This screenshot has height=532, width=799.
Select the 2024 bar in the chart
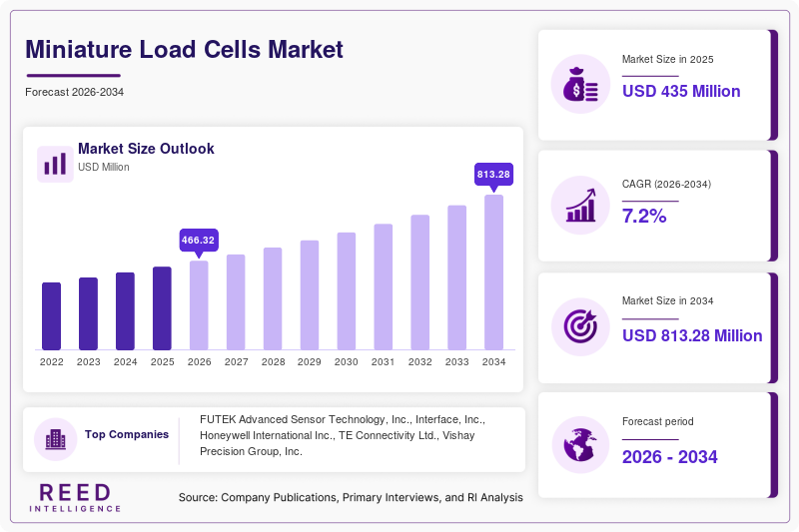click(x=126, y=311)
